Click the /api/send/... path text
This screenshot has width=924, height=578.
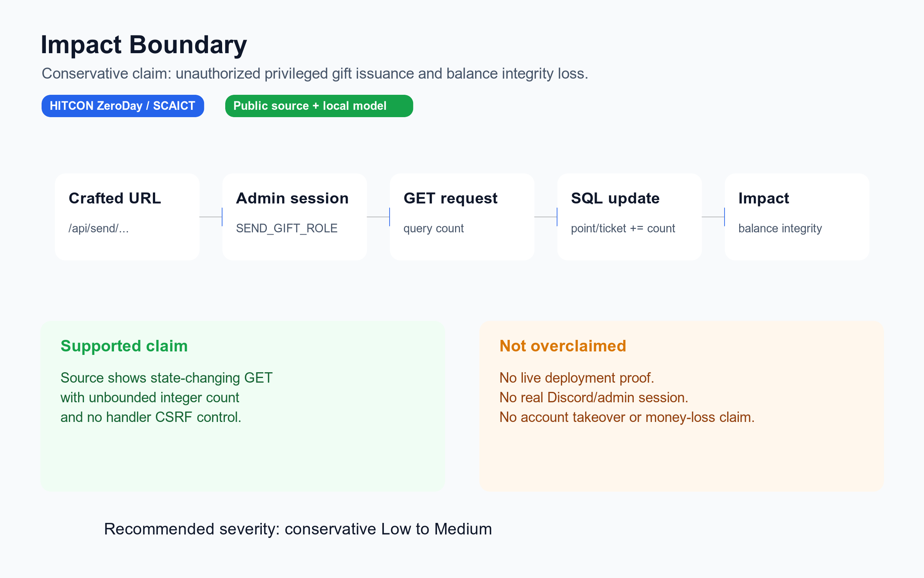[x=99, y=229]
